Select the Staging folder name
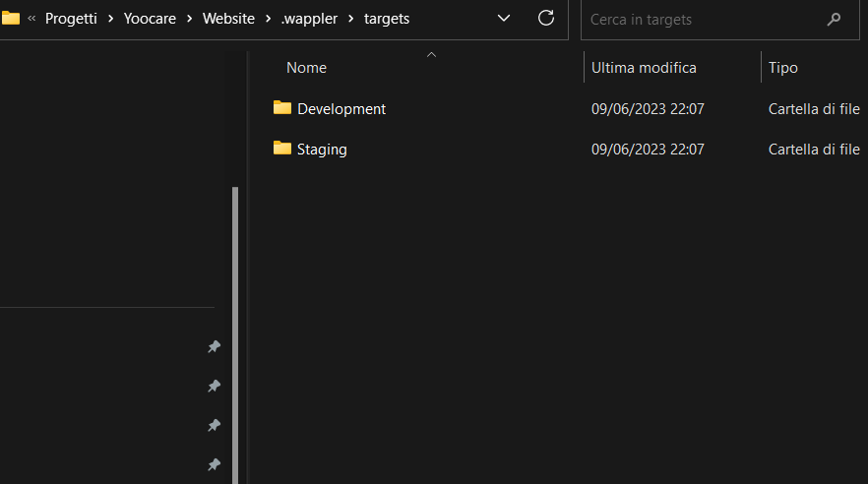Screen dimensions: 868x484 coord(322,150)
